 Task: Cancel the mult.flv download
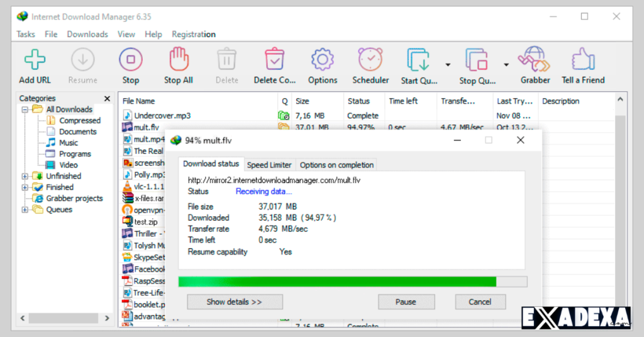pos(480,302)
